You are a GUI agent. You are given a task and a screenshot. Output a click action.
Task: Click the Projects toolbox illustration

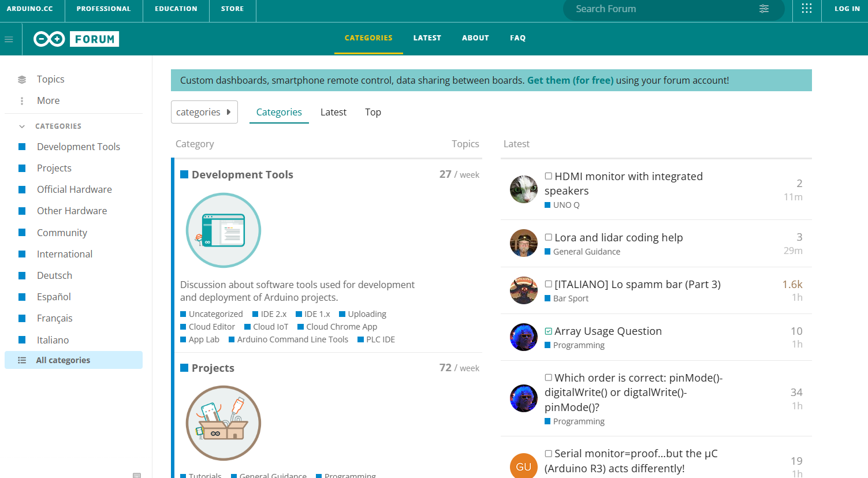tap(223, 423)
